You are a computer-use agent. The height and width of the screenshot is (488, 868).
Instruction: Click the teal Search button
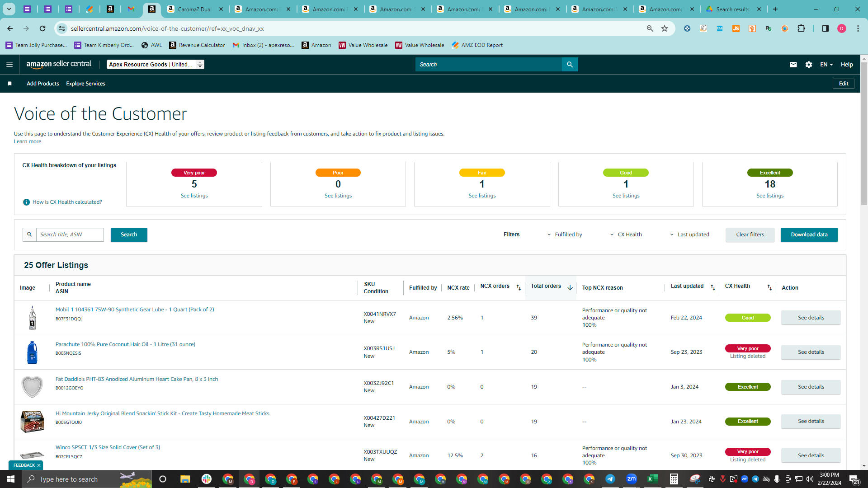[x=129, y=235]
